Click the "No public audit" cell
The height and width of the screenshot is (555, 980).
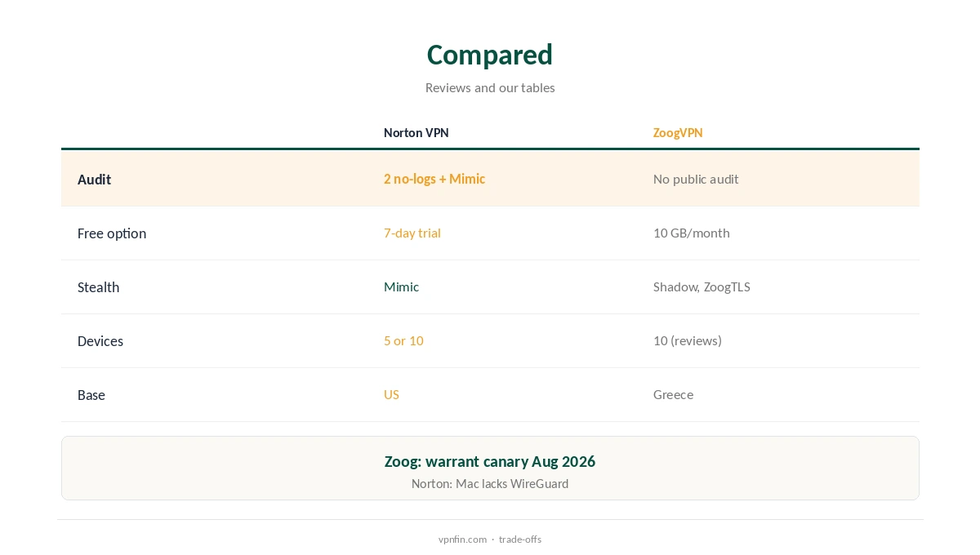[x=696, y=179]
